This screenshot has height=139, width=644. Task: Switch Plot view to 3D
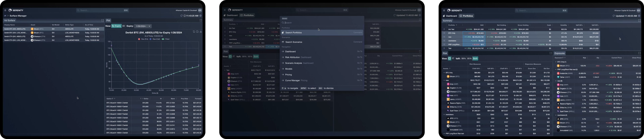(123, 26)
